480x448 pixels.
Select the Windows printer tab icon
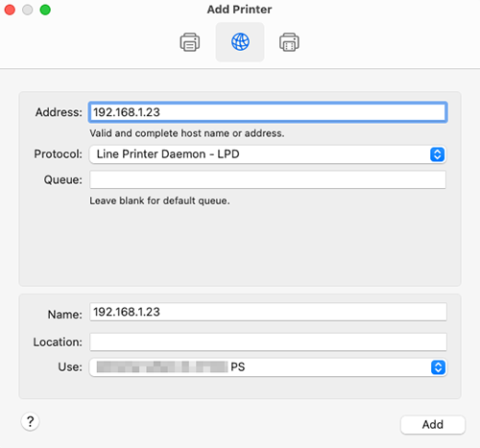click(289, 42)
